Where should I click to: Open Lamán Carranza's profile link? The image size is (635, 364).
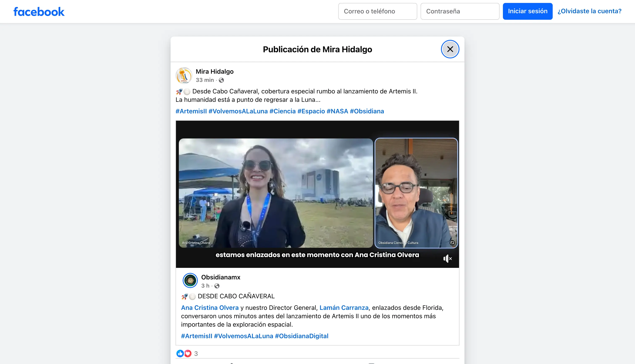(344, 308)
